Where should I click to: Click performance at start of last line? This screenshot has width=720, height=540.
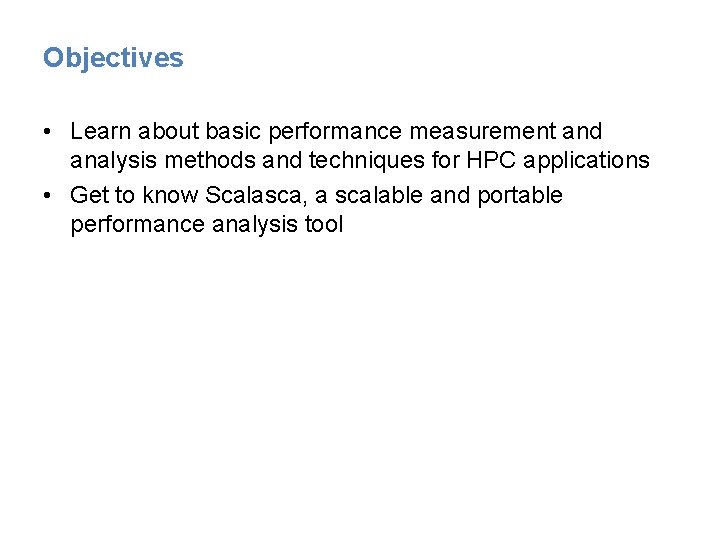tap(138, 226)
